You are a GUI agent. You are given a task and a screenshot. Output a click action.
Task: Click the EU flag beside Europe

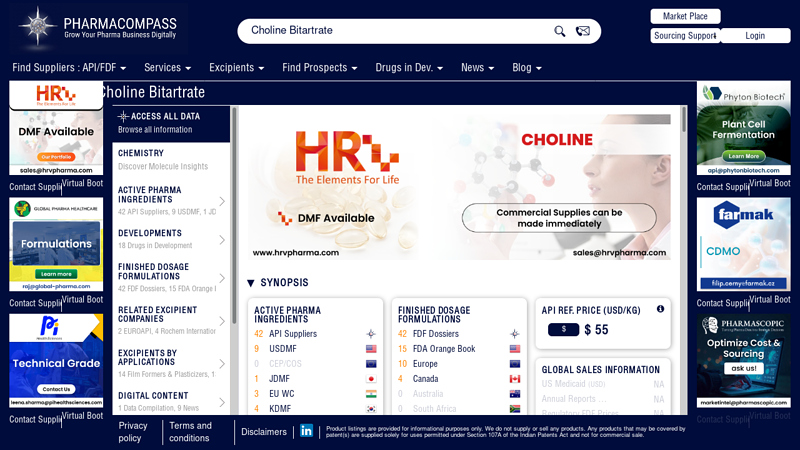coord(515,364)
